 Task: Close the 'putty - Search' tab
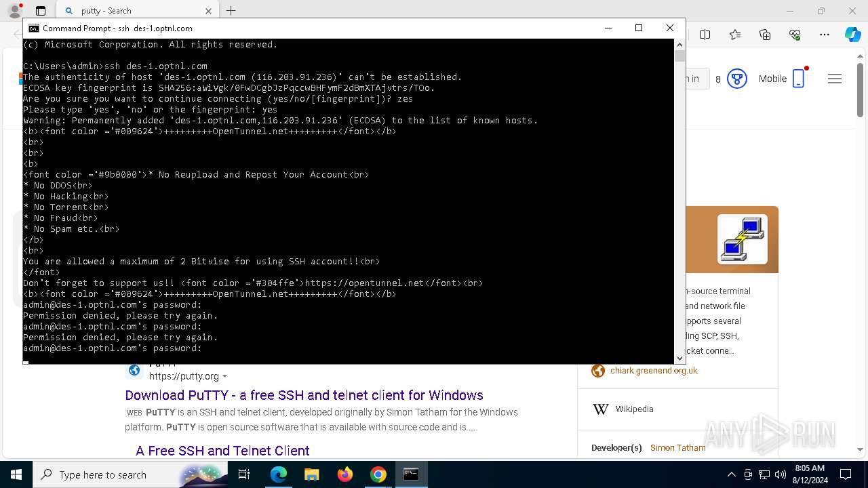[208, 11]
